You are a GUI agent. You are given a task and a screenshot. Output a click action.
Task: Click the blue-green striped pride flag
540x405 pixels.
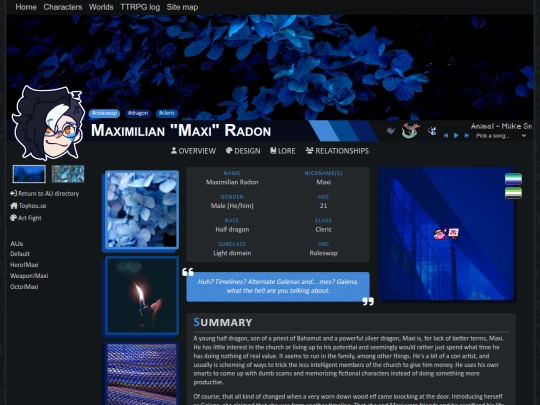[x=513, y=179]
